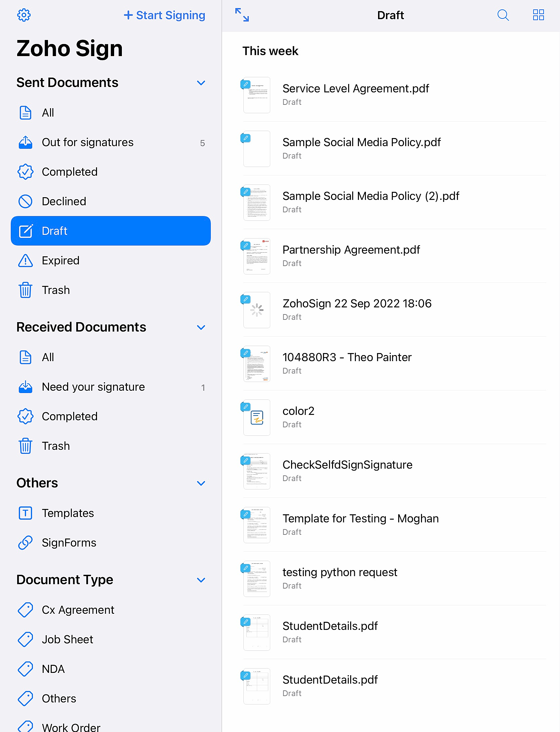
Task: Open testing python request draft
Action: tap(391, 578)
